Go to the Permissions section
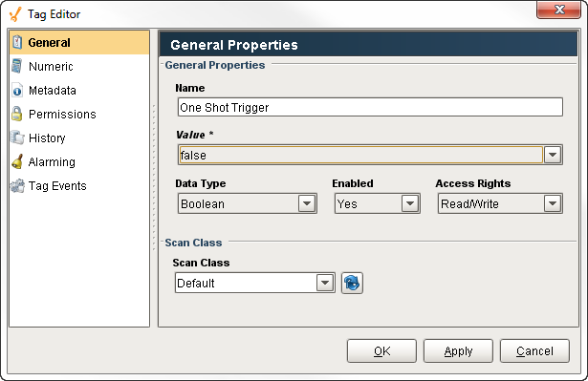This screenshot has height=381, width=588. pyautogui.click(x=79, y=114)
